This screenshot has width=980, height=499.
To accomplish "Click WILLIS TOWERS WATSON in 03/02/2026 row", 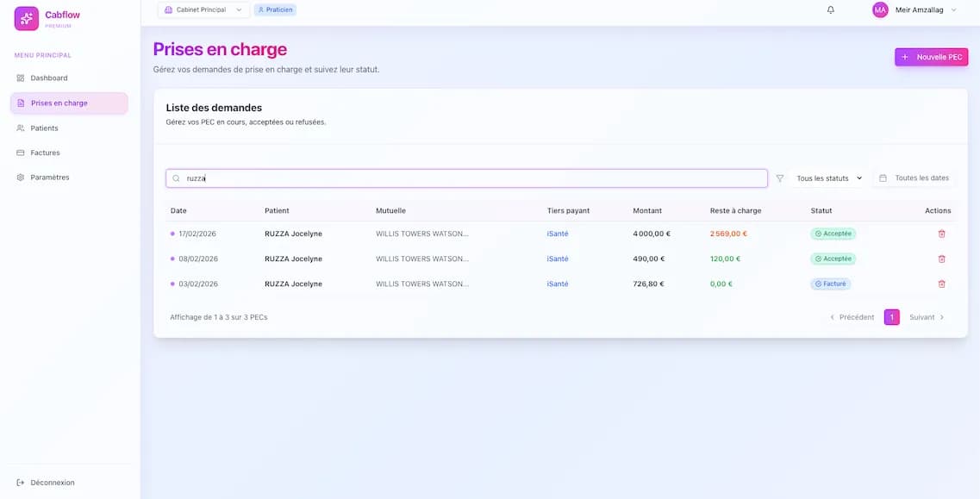I will pos(421,284).
